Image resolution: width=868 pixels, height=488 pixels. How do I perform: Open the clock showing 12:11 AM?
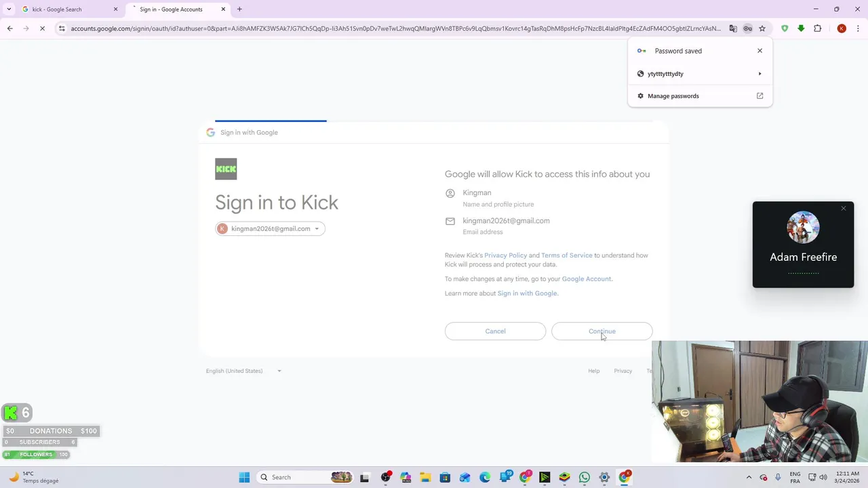(848, 477)
